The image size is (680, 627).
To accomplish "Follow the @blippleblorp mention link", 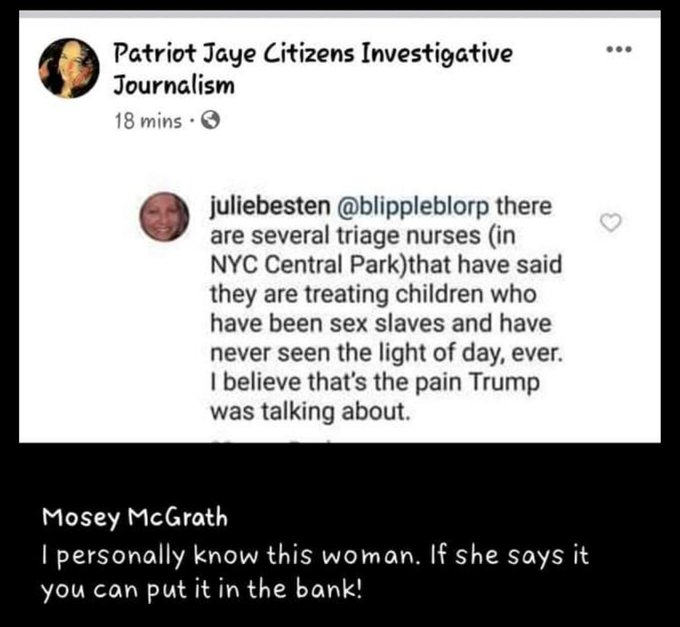I will point(413,206).
